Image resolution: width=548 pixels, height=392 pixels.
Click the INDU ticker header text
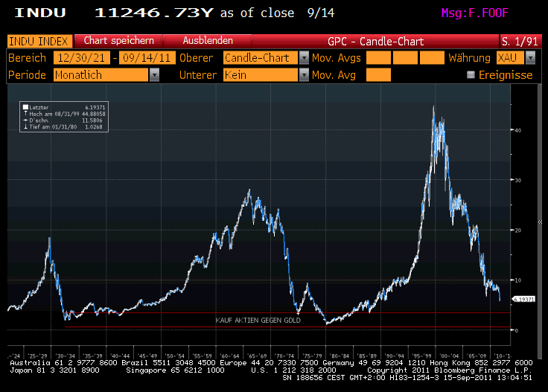tap(40, 13)
